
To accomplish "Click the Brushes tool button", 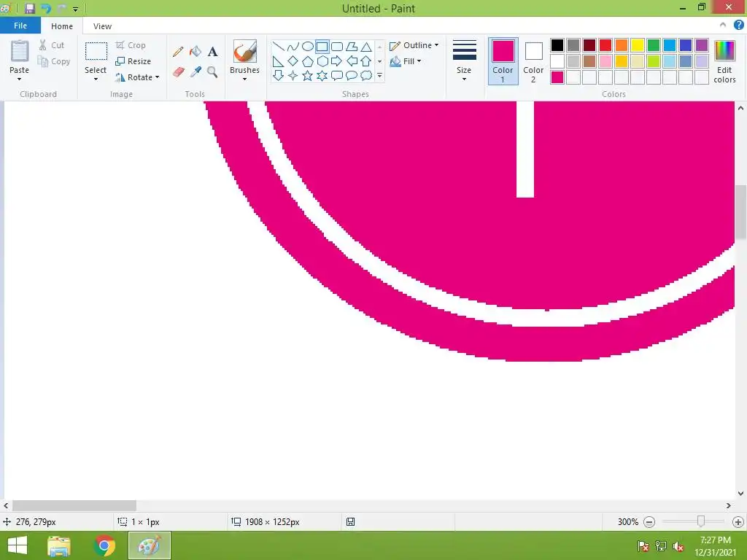I will click(245, 57).
